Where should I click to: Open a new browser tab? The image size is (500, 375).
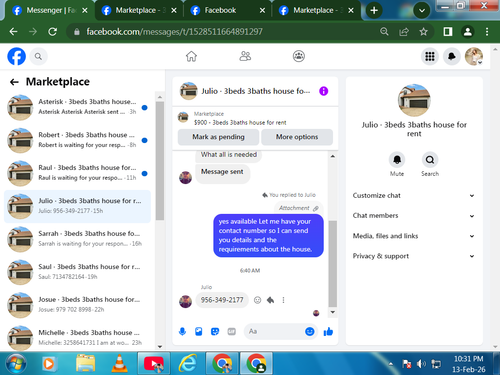pos(374,10)
